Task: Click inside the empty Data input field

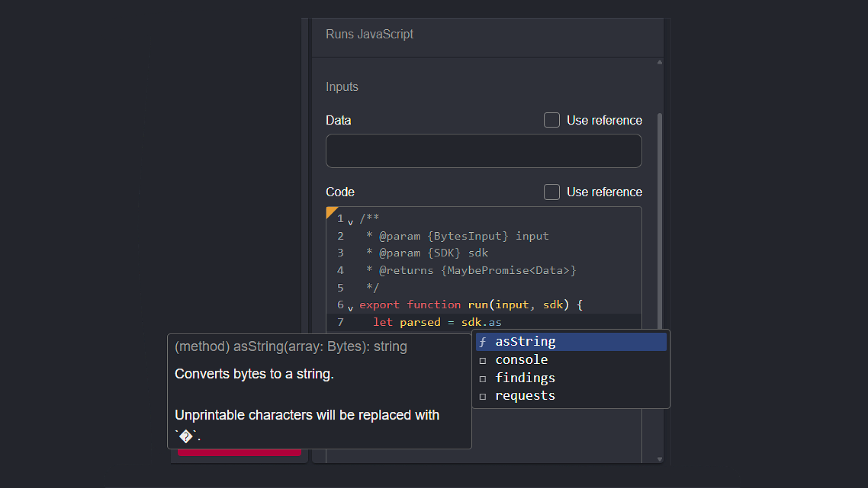Action: pyautogui.click(x=483, y=150)
